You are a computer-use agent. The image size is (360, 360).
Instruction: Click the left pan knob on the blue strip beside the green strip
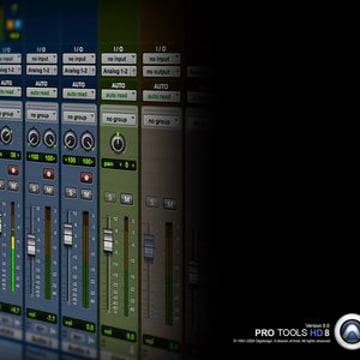pos(70,140)
